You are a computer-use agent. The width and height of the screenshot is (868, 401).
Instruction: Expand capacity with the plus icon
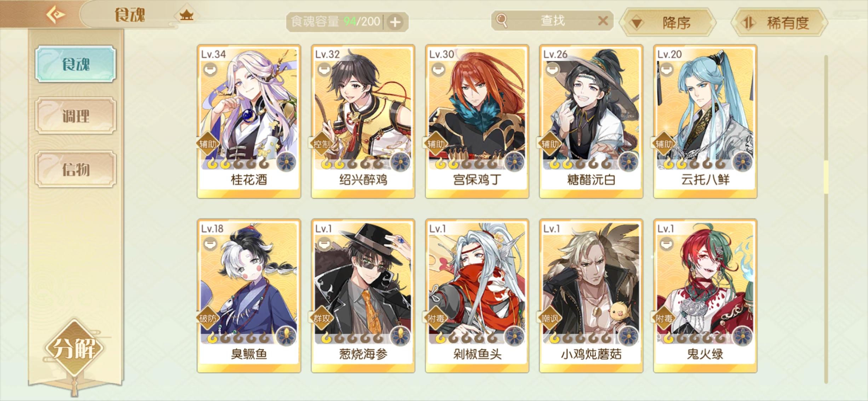point(395,22)
